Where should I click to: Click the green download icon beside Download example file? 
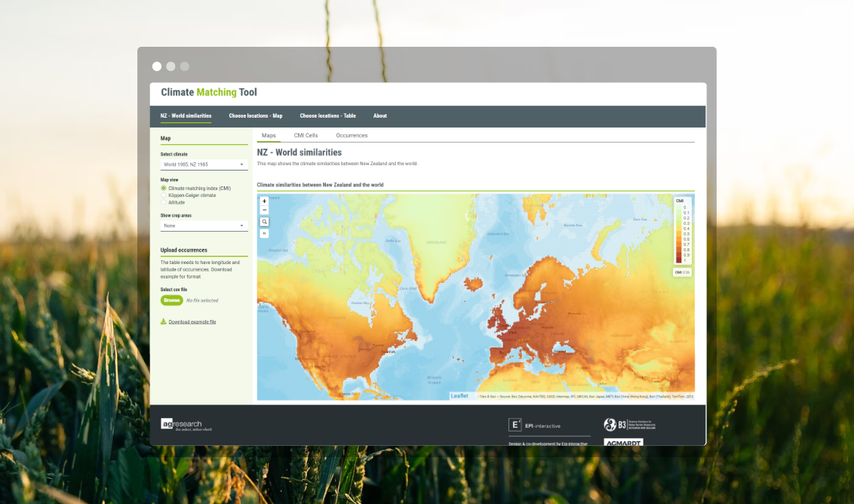[x=164, y=321]
